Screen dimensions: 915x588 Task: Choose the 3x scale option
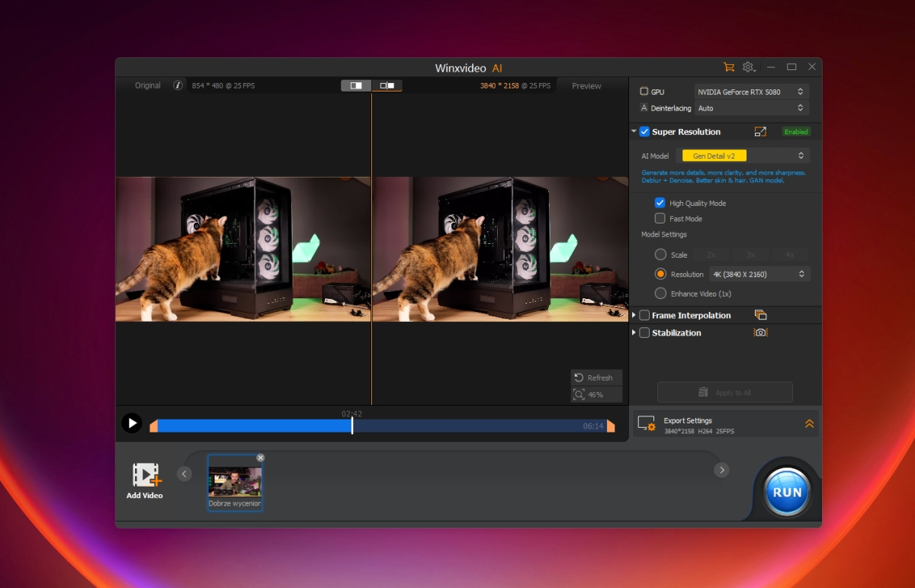pyautogui.click(x=751, y=255)
